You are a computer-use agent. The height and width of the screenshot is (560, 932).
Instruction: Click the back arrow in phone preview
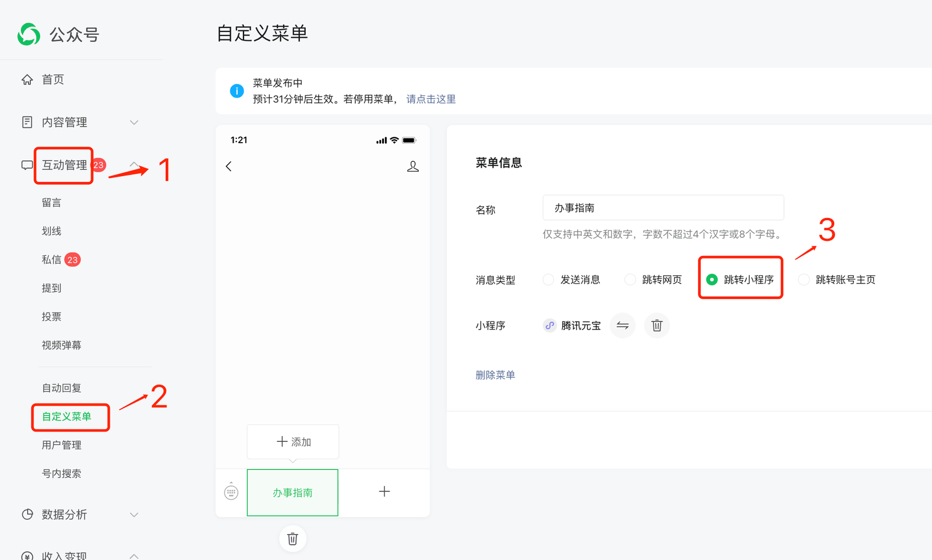(229, 166)
